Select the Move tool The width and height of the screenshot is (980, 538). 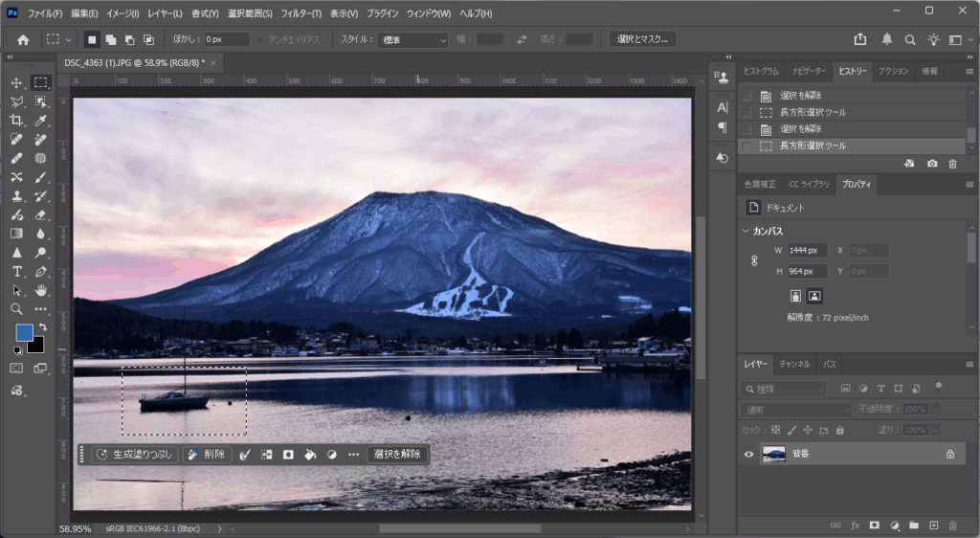[x=16, y=83]
